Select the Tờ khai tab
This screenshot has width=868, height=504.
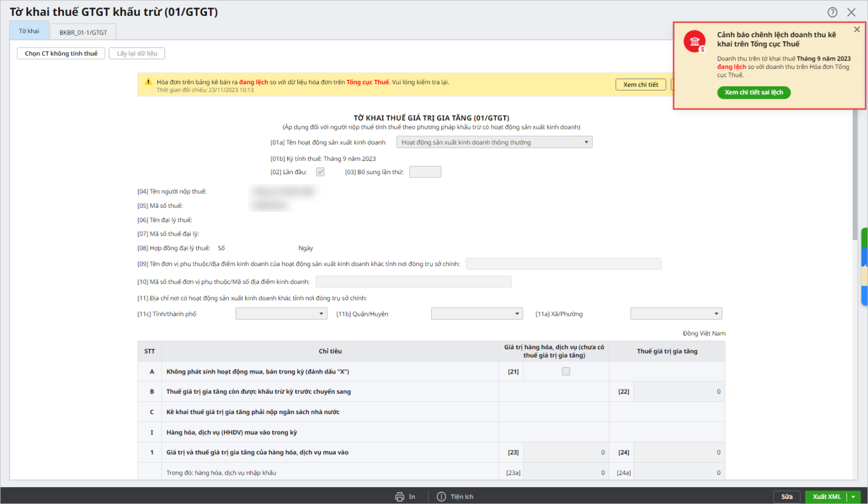[29, 31]
